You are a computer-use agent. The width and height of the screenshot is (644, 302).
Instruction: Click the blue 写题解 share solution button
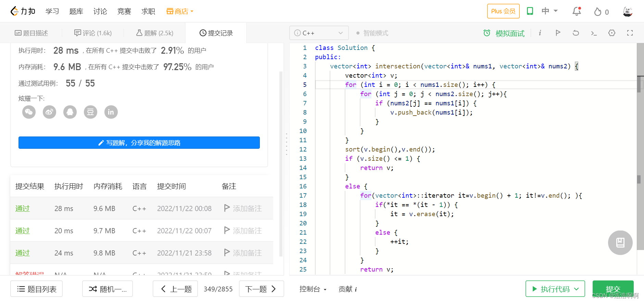click(139, 143)
